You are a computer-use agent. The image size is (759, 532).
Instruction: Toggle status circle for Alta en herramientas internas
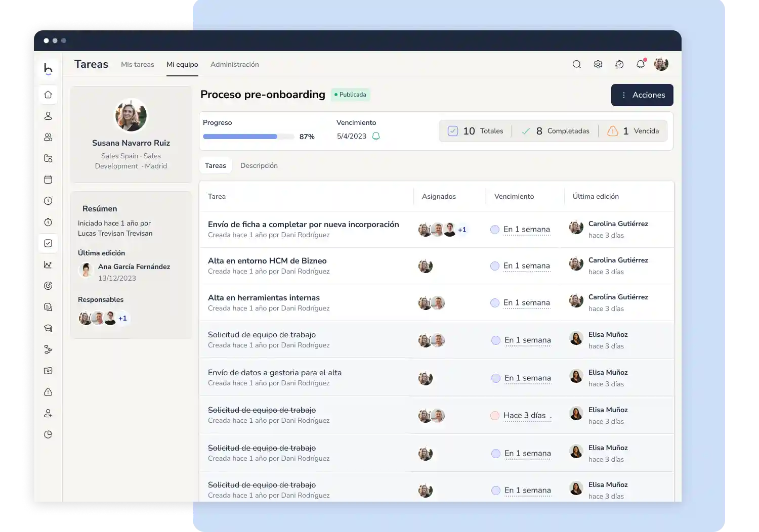495,303
